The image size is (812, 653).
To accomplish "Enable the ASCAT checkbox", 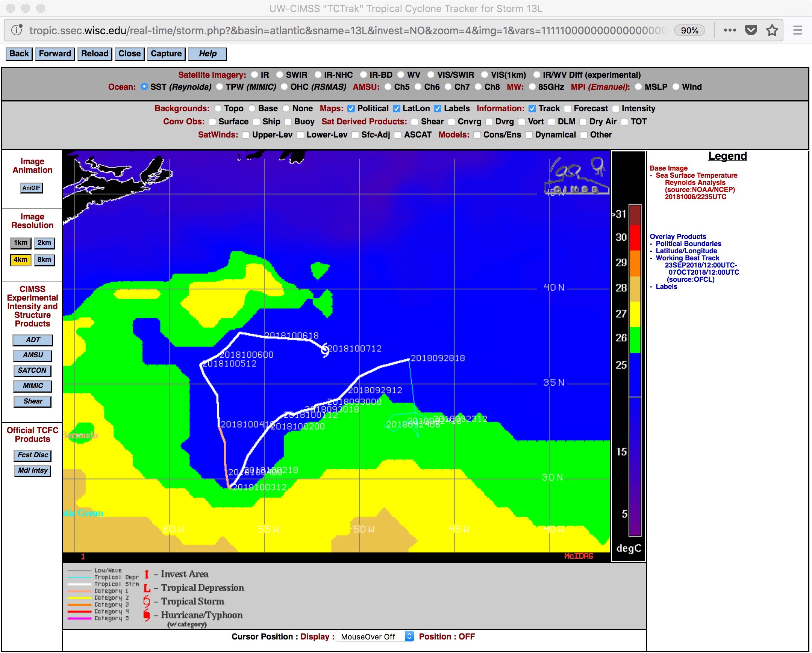I will [398, 135].
